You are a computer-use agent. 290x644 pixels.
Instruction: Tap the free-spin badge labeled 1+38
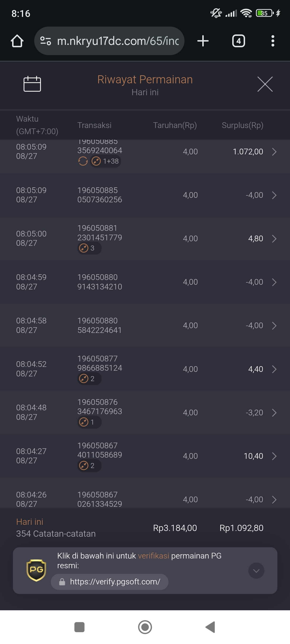106,161
